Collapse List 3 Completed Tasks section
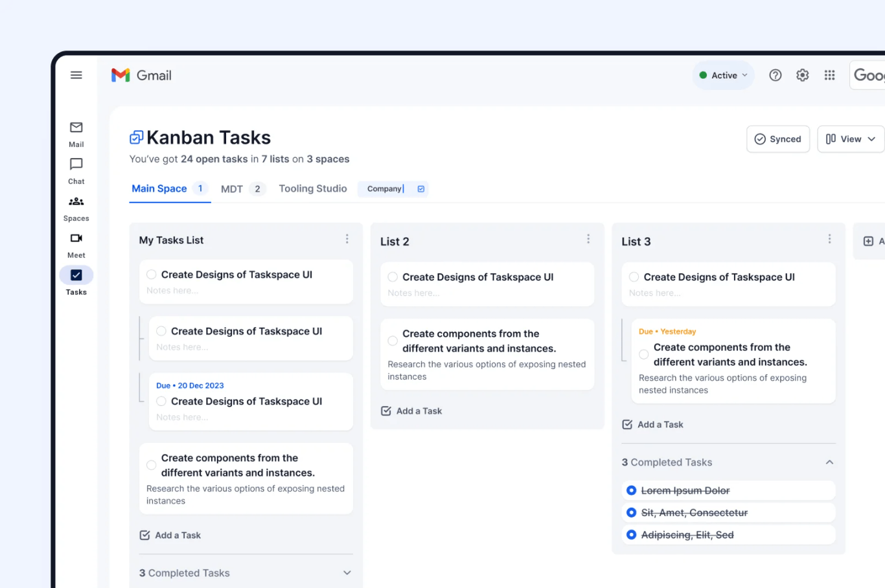 click(x=829, y=462)
